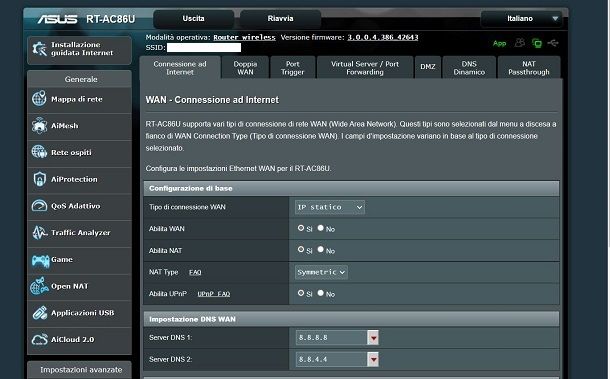Switch to the Doppia WAN tab
This screenshot has height=379, width=610.
245,68
